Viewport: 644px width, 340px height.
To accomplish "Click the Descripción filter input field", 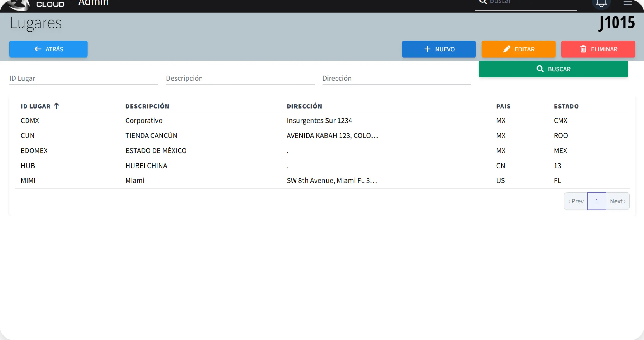I will click(x=240, y=78).
